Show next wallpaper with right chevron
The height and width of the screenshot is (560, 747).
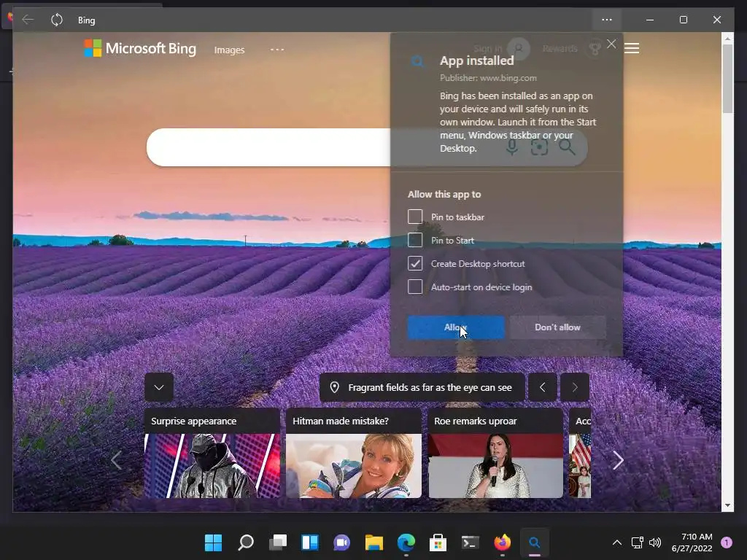(575, 387)
